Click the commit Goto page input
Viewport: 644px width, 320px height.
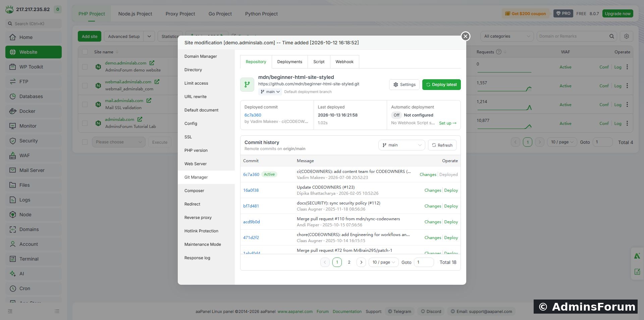click(424, 262)
